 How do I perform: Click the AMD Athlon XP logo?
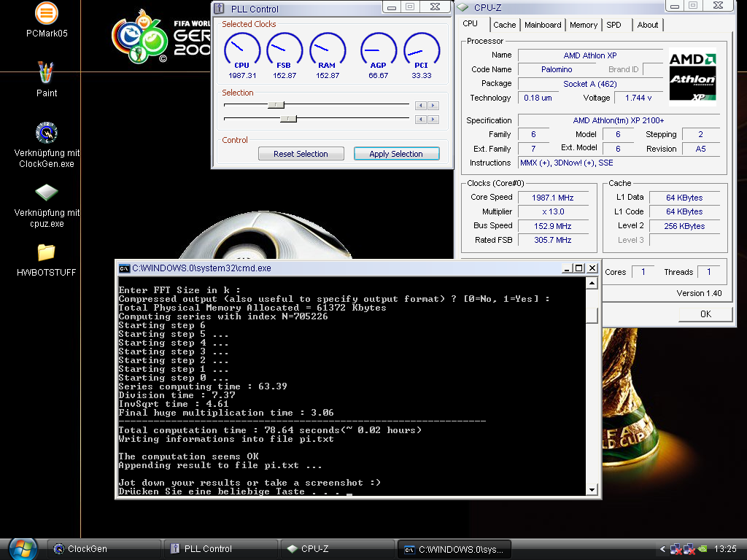[692, 76]
